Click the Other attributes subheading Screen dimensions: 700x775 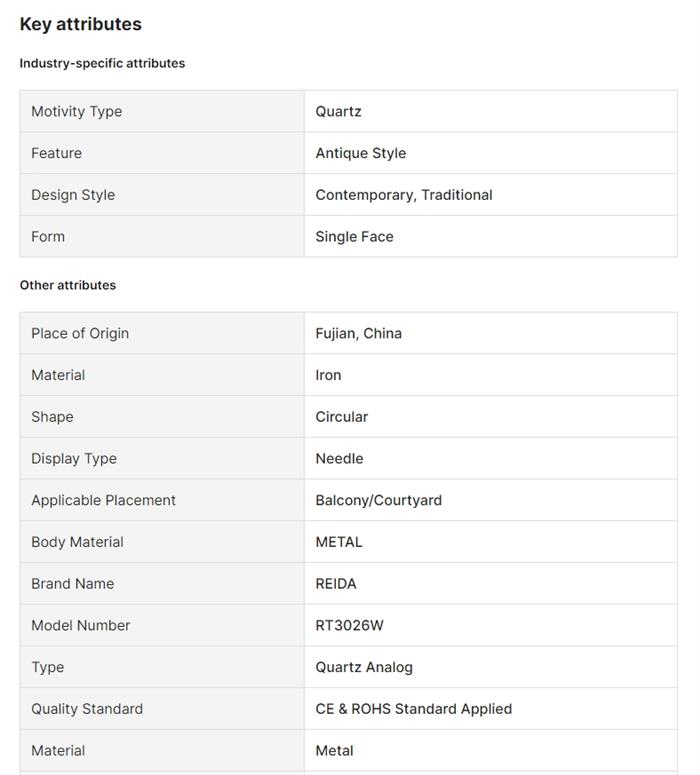(68, 285)
